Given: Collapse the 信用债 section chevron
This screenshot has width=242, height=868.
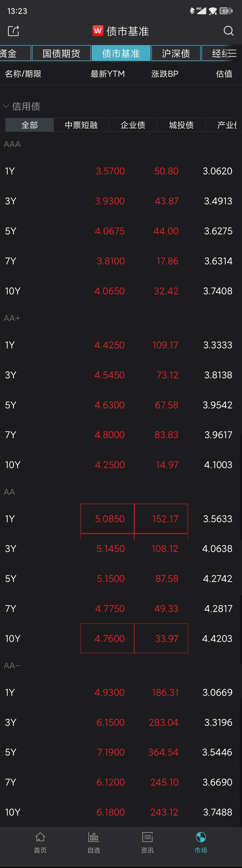Looking at the screenshot, I should 6,106.
